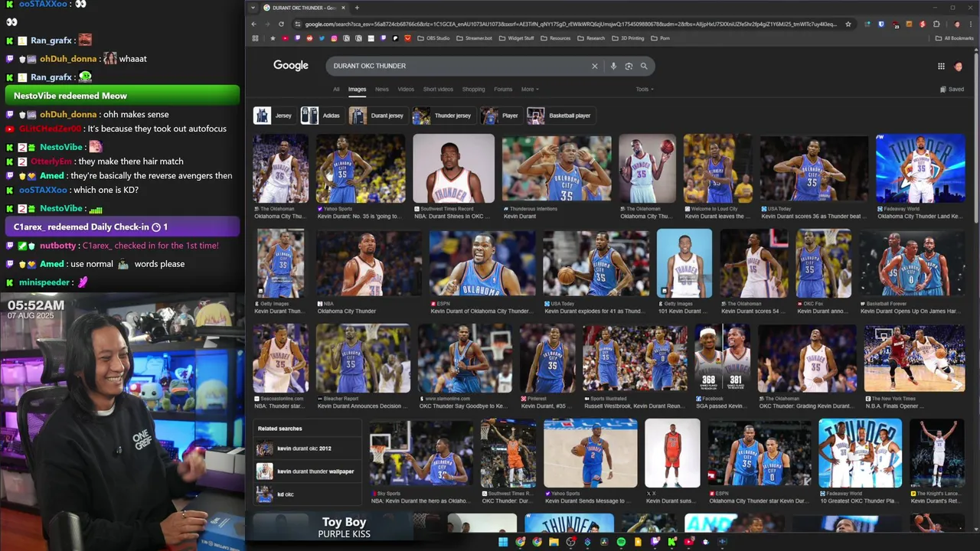Open the Yahoo Sports 'Kevin Durant: No. 35' result
The height and width of the screenshot is (551, 980).
(x=361, y=168)
